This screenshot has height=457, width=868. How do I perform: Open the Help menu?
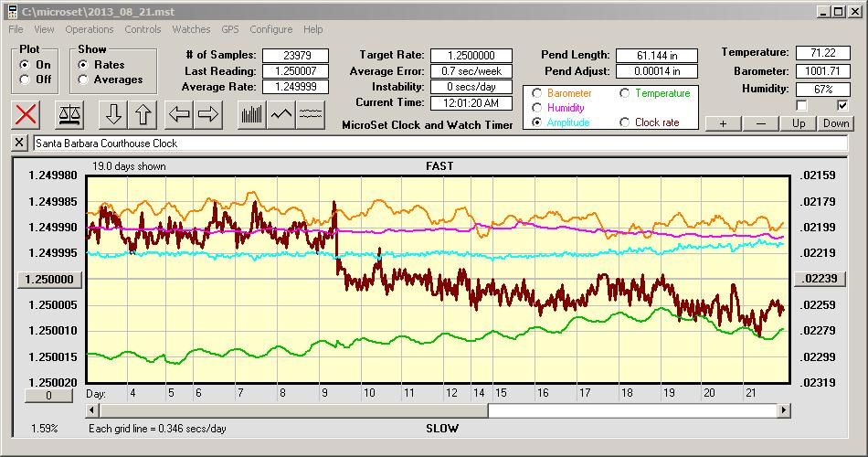(312, 29)
